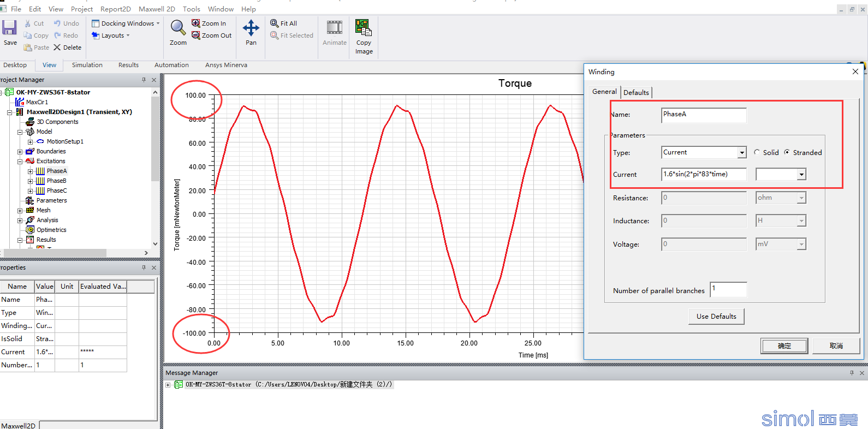Switch to Ansys Minerva ribbon tab
Image resolution: width=868 pixels, height=429 pixels.
coord(226,65)
